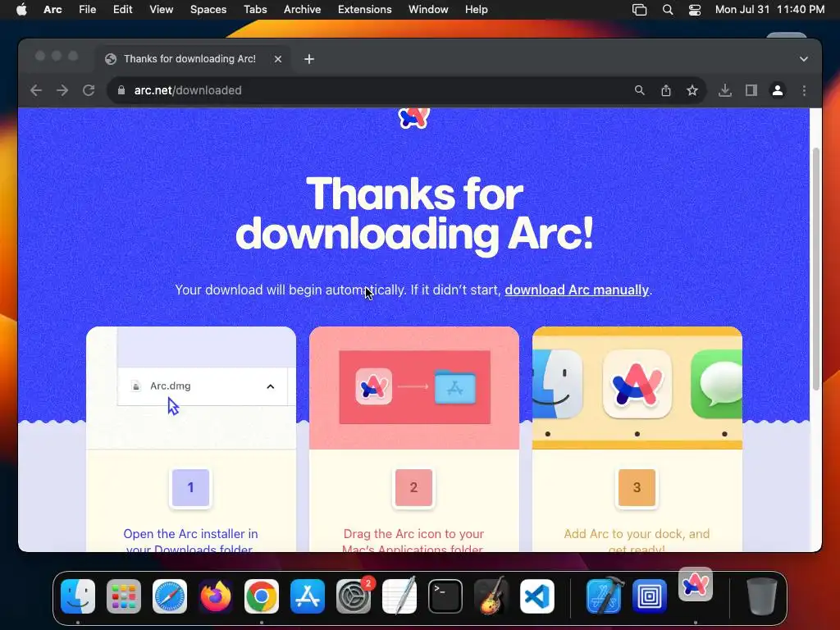Open the Arc application menu
The height and width of the screenshot is (630, 840).
pos(52,10)
